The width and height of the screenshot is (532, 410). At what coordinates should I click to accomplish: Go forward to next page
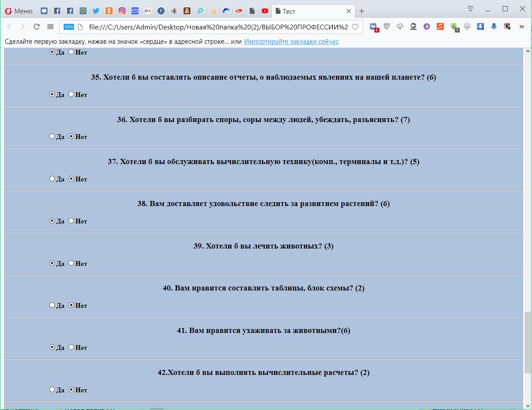[23, 27]
